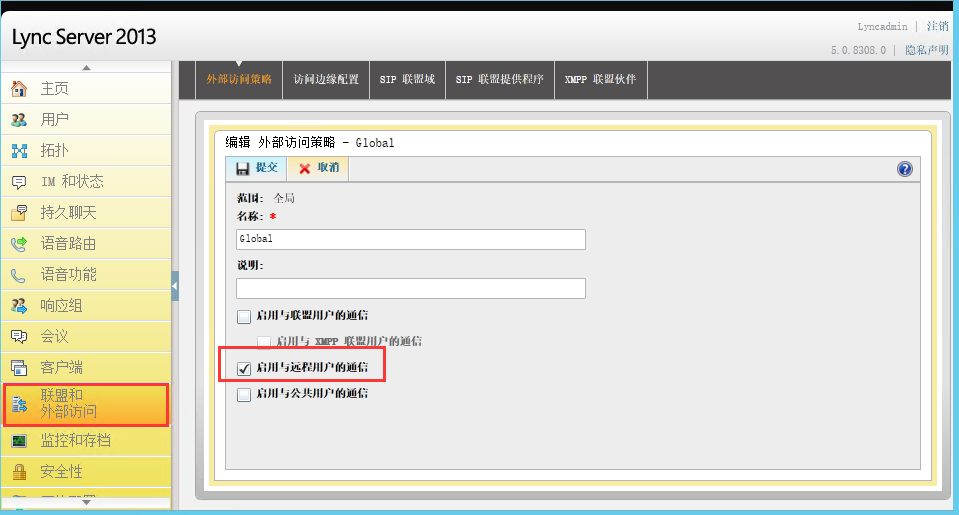
Task: Click the 提交 (Commit) button
Action: pyautogui.click(x=256, y=168)
